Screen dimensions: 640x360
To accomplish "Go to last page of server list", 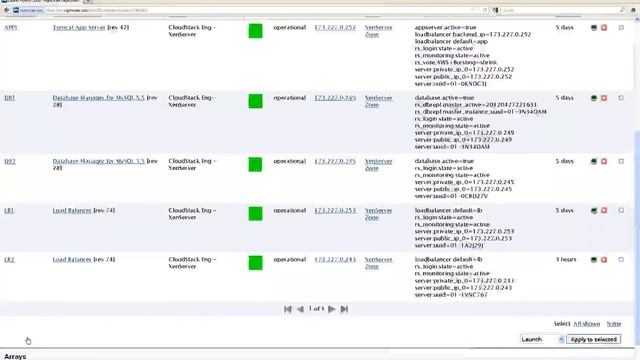I will 344,309.
